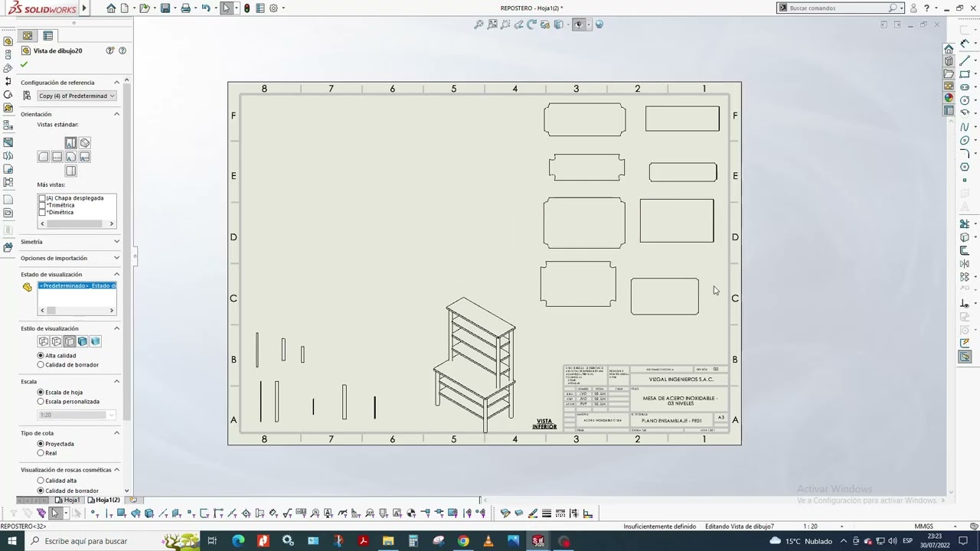Screen dimensions: 980x551
Task: Collapse the Orientación section
Action: click(x=116, y=114)
